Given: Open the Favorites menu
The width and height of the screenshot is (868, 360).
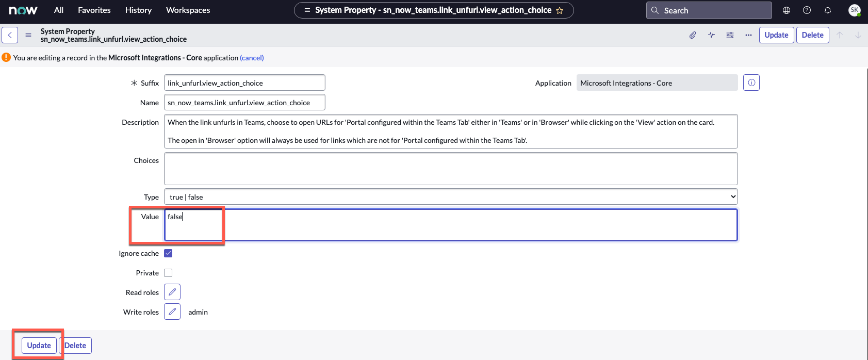Looking at the screenshot, I should (94, 10).
